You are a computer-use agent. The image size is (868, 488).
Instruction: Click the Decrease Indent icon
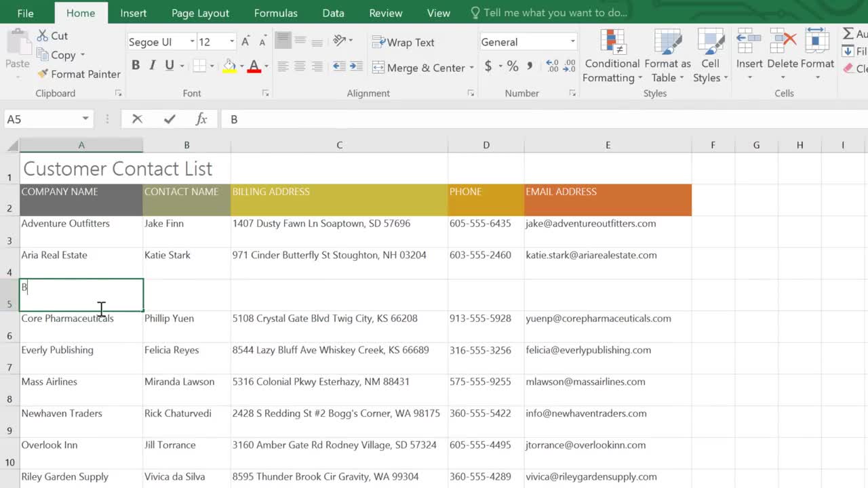click(x=339, y=66)
